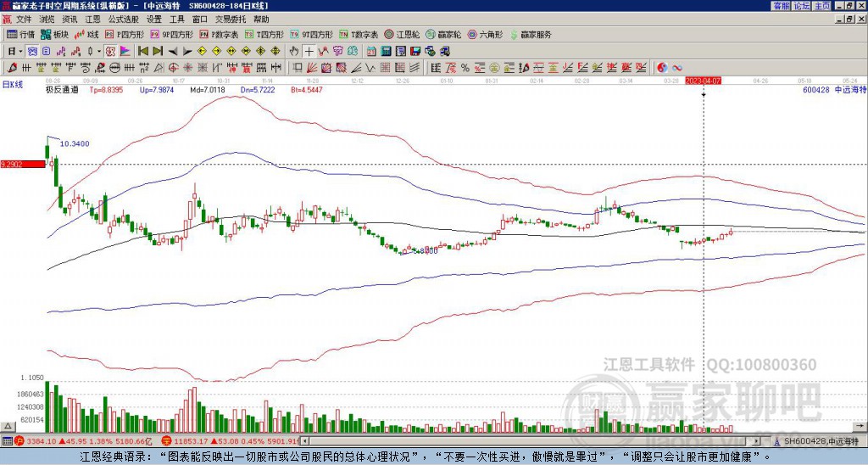This screenshot has width=868, height=465.
Task: Select the angle line drawing tool
Action: (357, 68)
